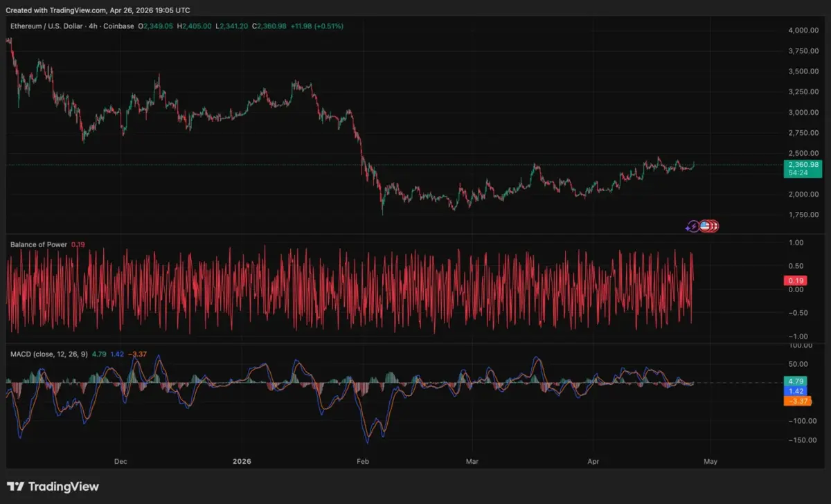Click the purple lightning event icon
Image resolution: width=831 pixels, height=504 pixels.
click(x=692, y=226)
